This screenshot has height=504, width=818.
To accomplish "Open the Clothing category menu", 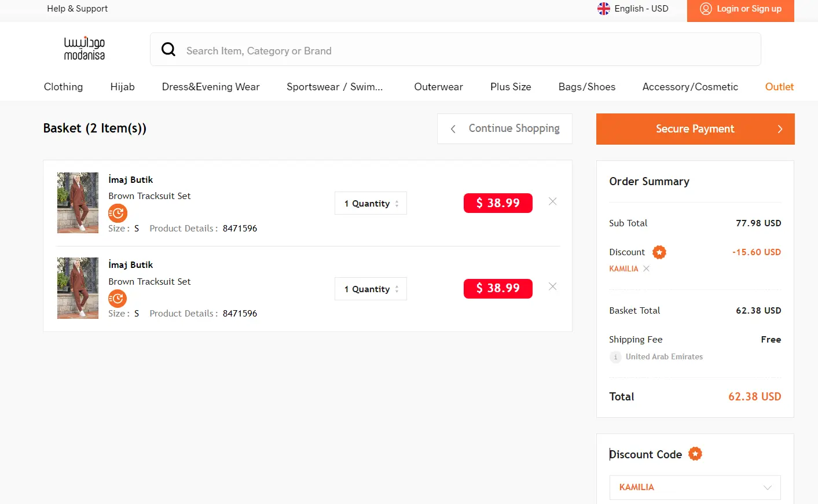I will click(64, 87).
